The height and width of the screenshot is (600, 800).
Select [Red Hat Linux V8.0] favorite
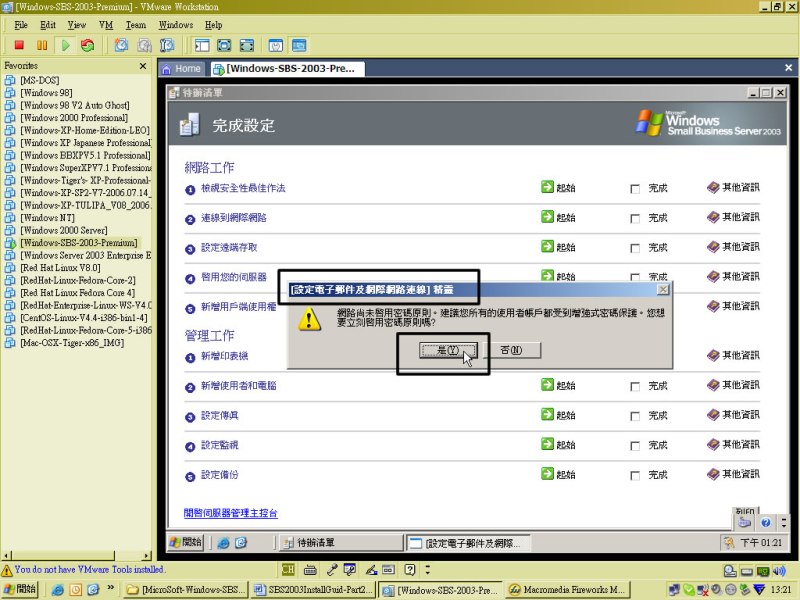coord(60,268)
